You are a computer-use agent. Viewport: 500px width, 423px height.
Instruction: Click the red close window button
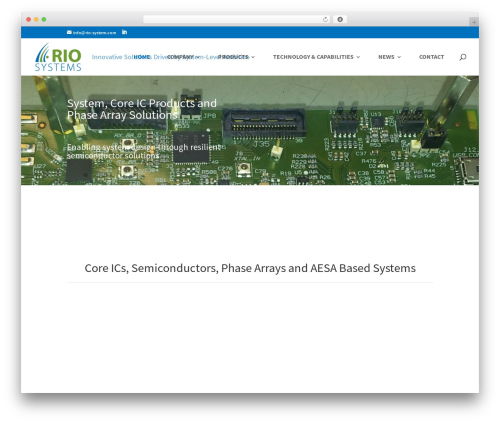click(29, 19)
